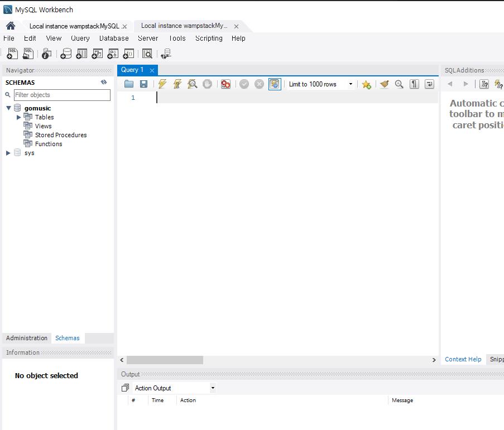Screen dimensions: 504x430
Task: Save current statement as snippet star icon
Action: [367, 84]
